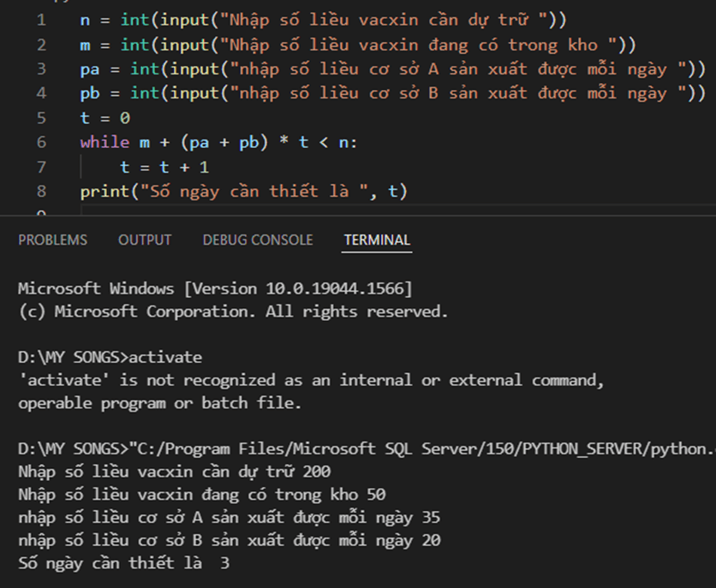Viewport: 716px width, 588px height.
Task: Click variable 'pb' at start of line 4
Action: coord(90,93)
